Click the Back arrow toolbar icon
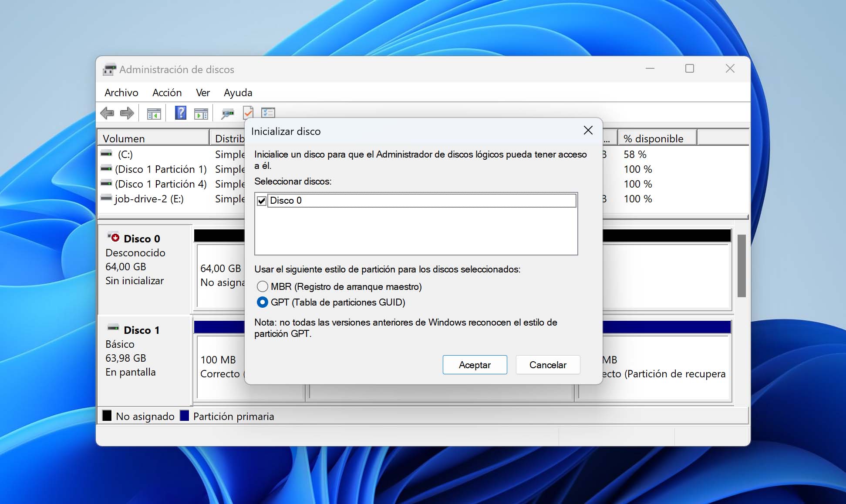846x504 pixels. coord(107,114)
